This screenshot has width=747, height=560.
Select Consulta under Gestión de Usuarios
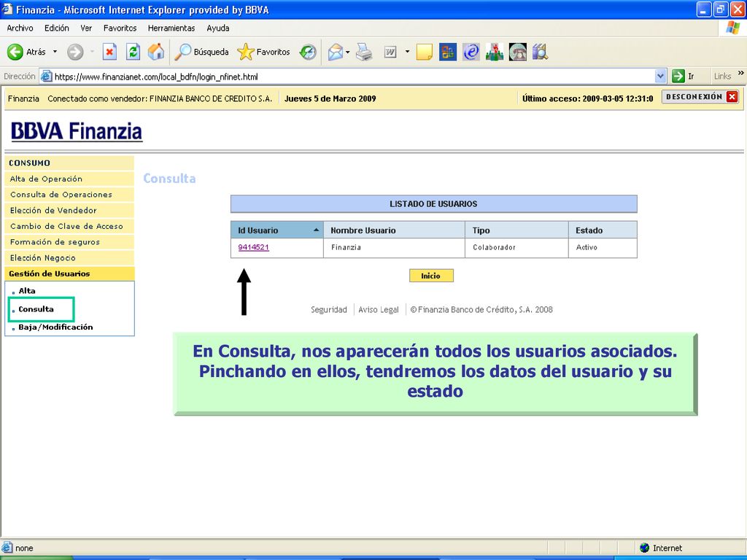[36, 309]
